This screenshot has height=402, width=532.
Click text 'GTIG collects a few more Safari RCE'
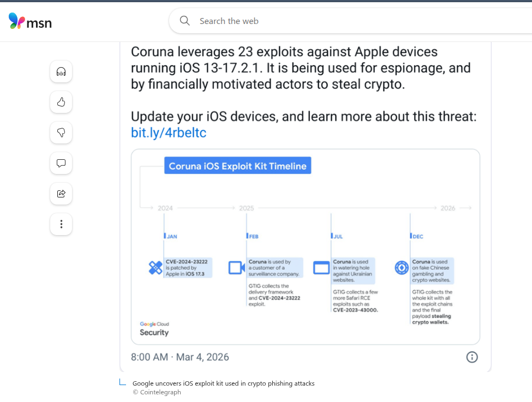coord(355,301)
